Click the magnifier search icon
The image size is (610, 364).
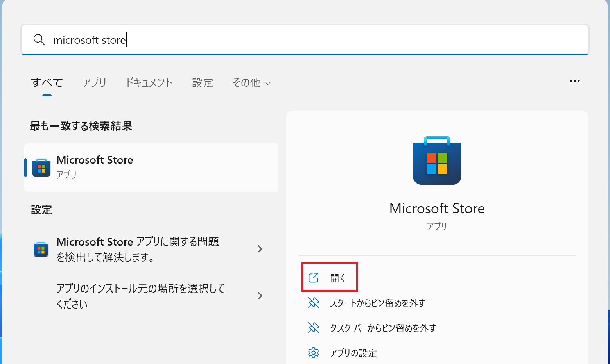39,39
